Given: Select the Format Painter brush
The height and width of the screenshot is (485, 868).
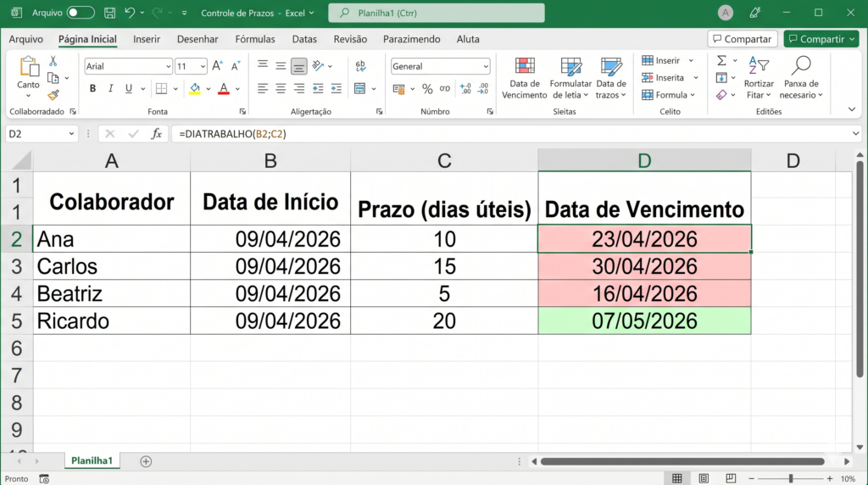Looking at the screenshot, I should 53,95.
